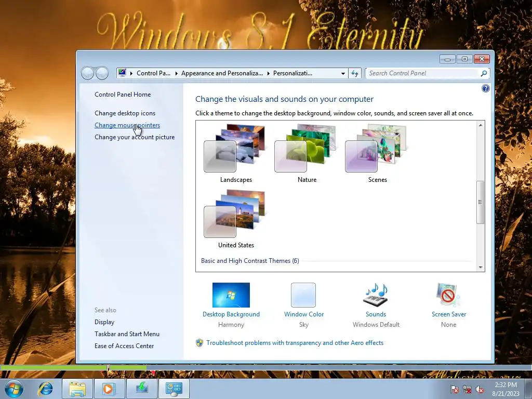The width and height of the screenshot is (532, 399).
Task: Open the download arrow taskbar icon
Action: click(141, 389)
